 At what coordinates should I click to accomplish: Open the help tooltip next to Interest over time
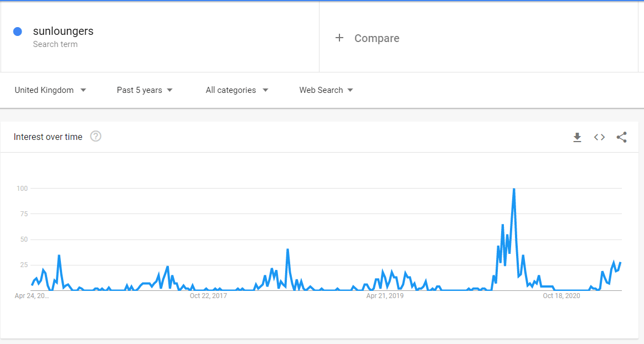tap(95, 136)
